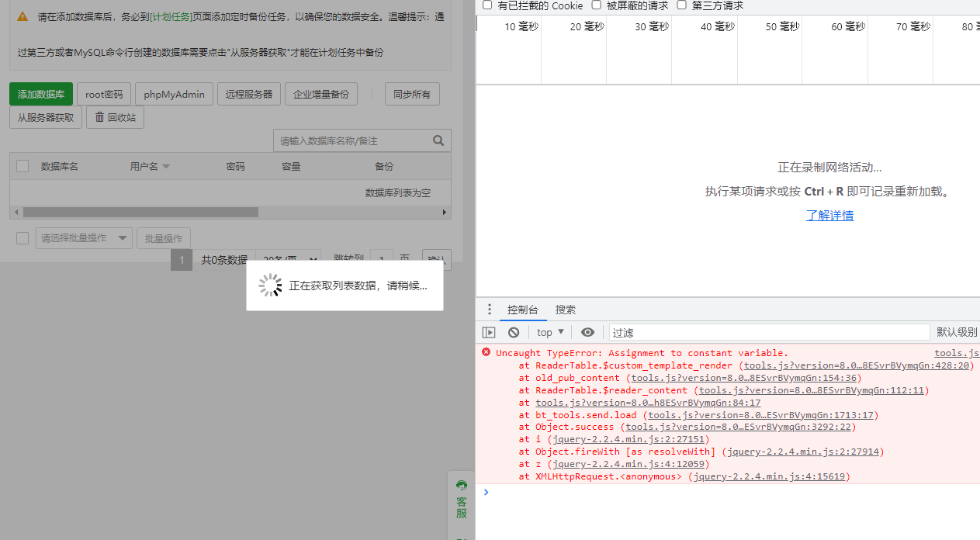This screenshot has height=540, width=980.
Task: Open tools.js link ending 154:36
Action: 744,378
